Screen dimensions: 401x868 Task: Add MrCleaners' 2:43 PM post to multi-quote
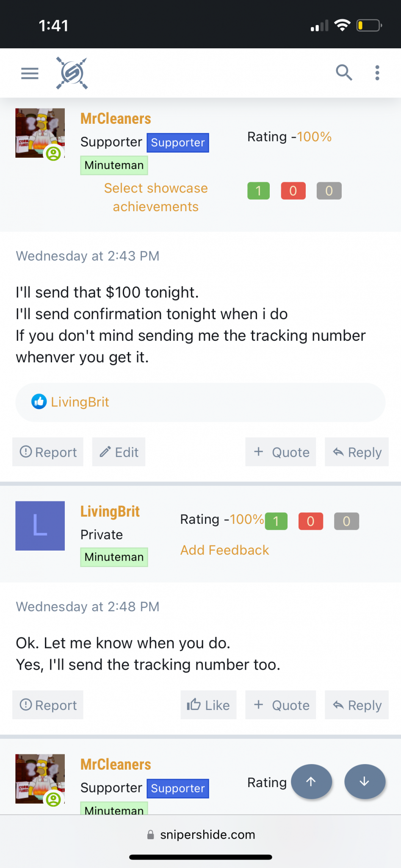(281, 452)
